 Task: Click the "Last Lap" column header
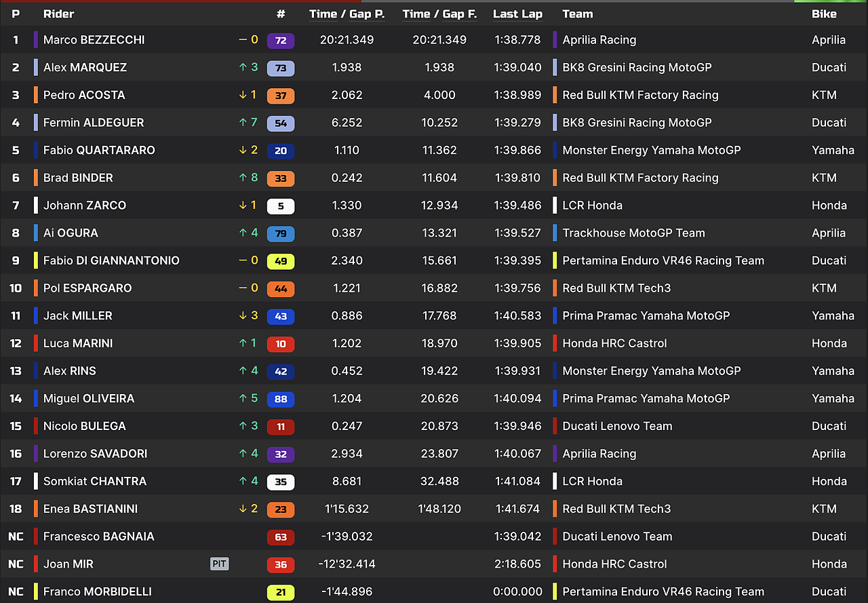pyautogui.click(x=517, y=14)
